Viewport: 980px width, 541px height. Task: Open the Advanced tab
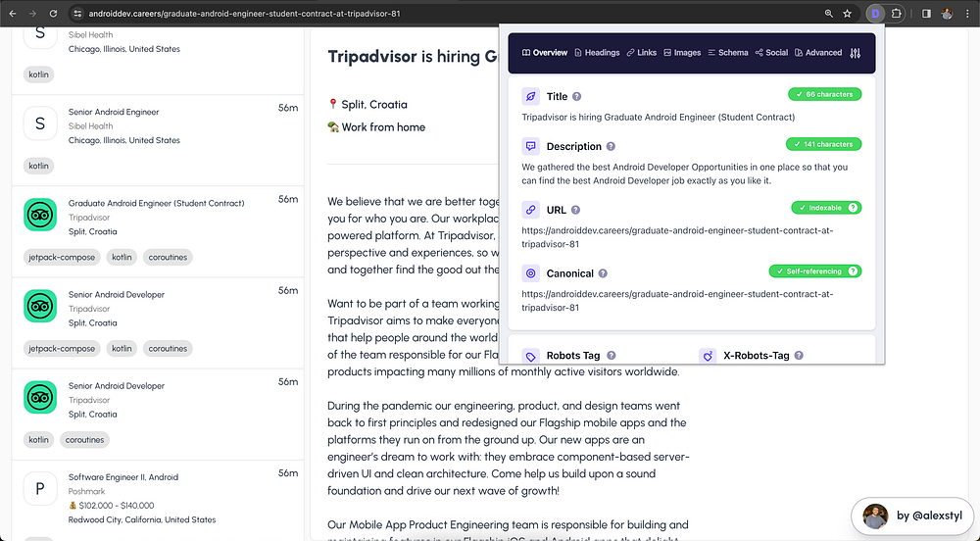point(818,53)
